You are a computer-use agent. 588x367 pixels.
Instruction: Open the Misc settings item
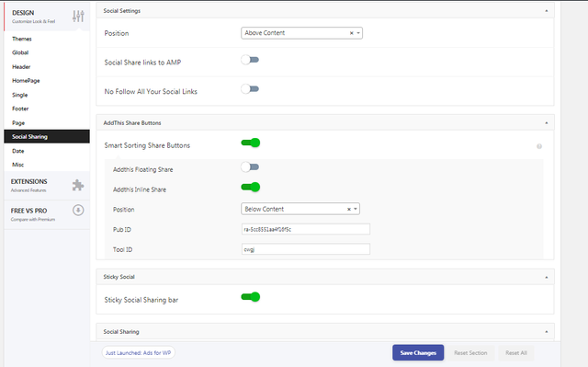(18, 165)
